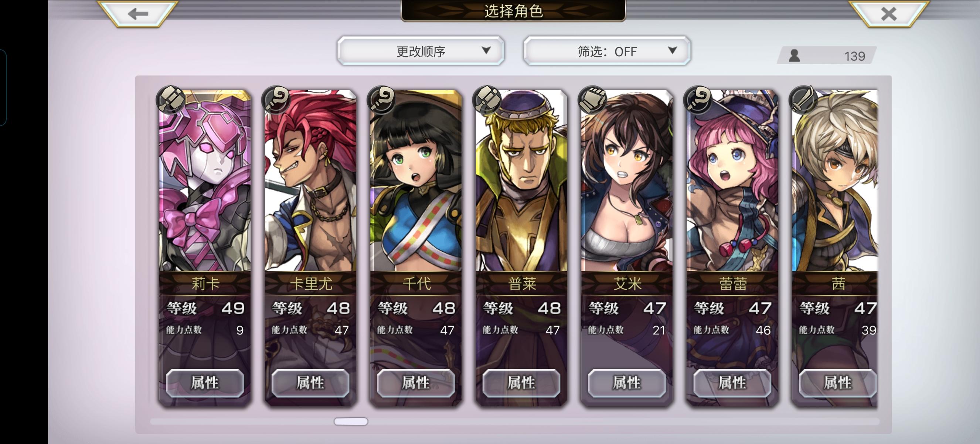Image resolution: width=980 pixels, height=444 pixels.
Task: Open 属性 for character 艾米
Action: click(x=627, y=383)
